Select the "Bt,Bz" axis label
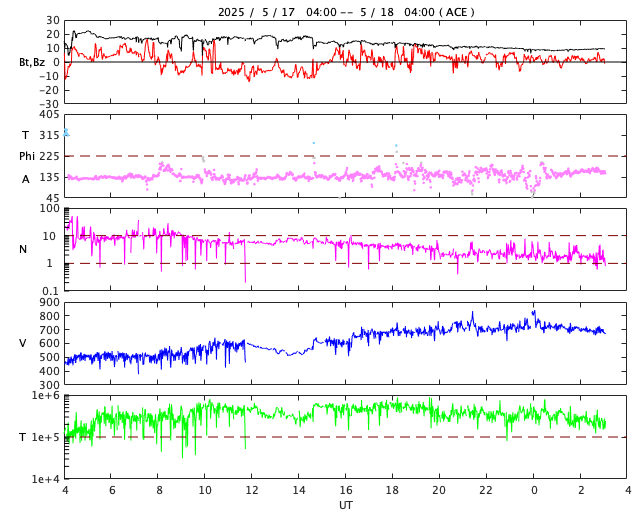The height and width of the screenshot is (512, 640). pos(32,62)
